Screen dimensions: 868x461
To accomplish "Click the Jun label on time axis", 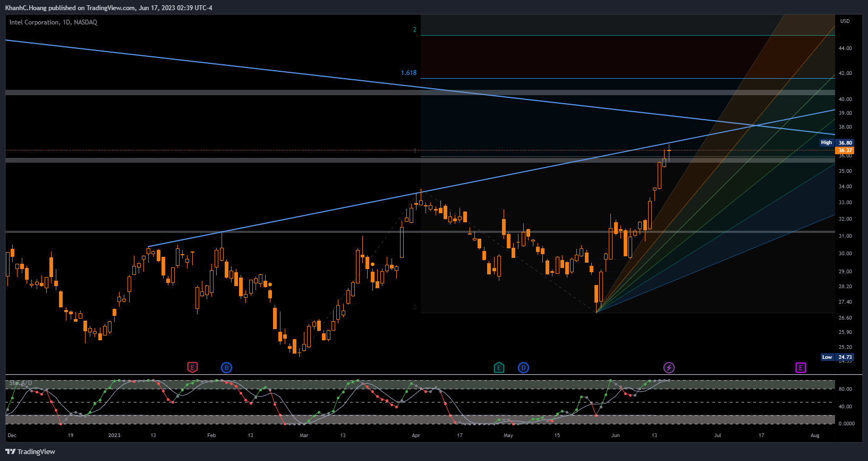I will tap(615, 435).
